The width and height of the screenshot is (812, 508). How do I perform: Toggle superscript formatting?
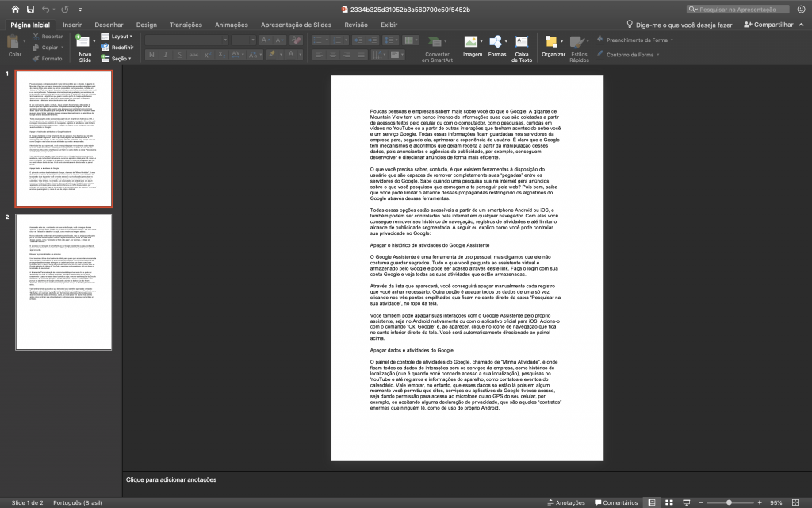point(207,55)
